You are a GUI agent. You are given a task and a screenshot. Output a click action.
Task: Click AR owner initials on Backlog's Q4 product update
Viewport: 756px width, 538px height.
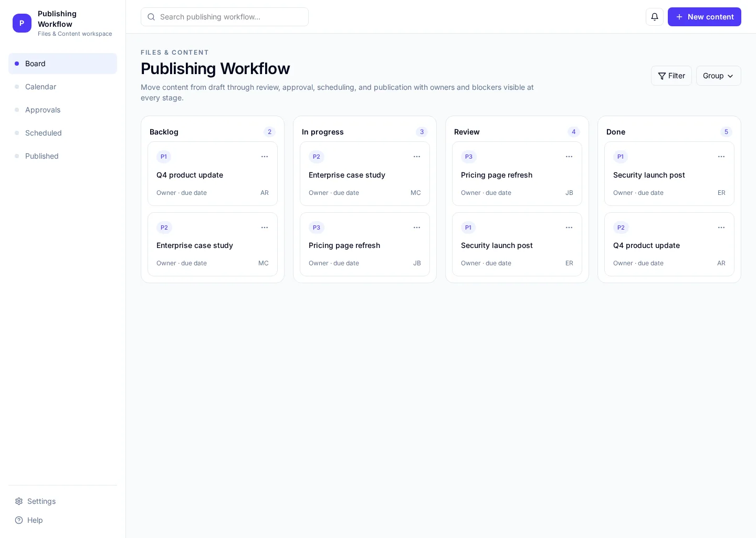click(x=265, y=193)
